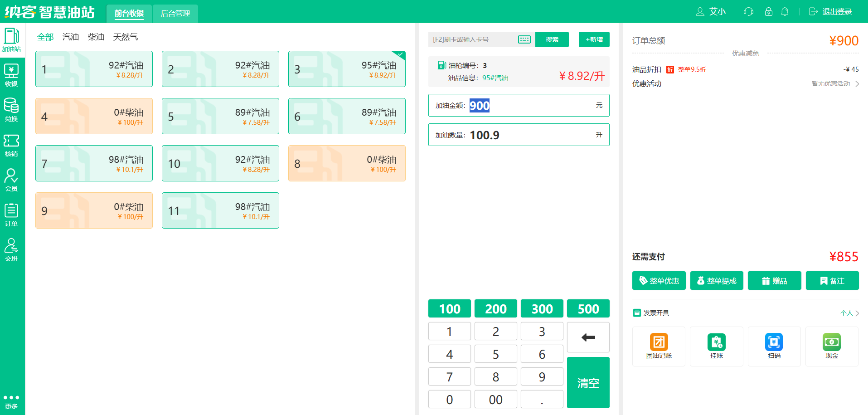Image resolution: width=868 pixels, height=415 pixels.
Task: Open the 交班 shift handover icon
Action: pos(11,249)
